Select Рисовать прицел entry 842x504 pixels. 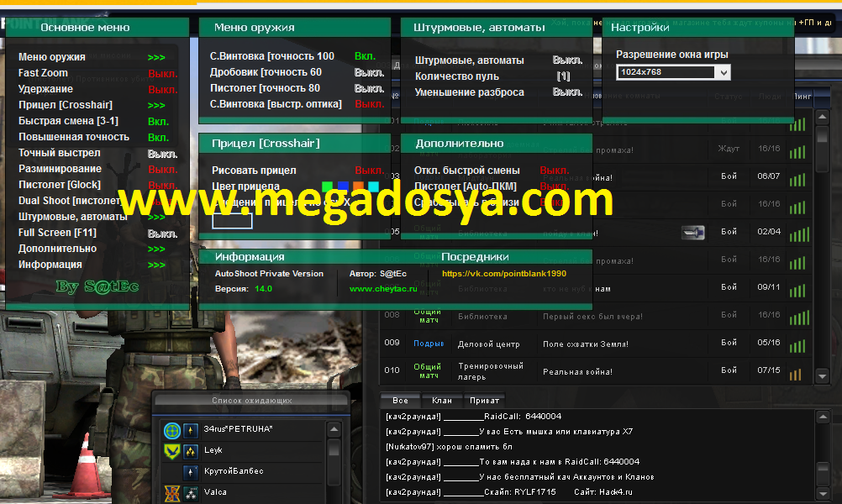click(254, 171)
